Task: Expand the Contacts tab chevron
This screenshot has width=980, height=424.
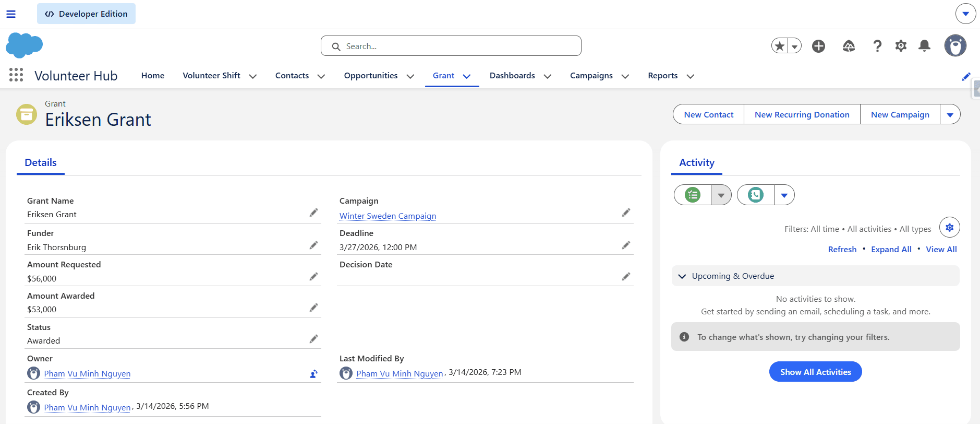Action: pos(321,76)
